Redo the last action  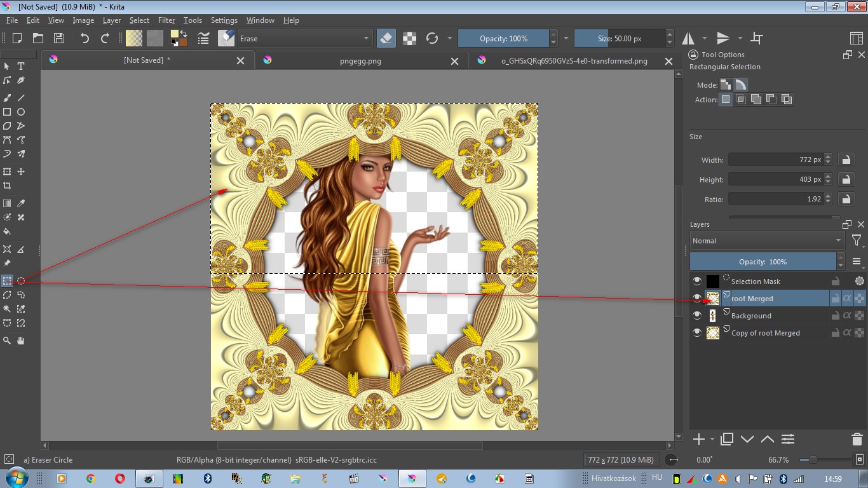(105, 38)
